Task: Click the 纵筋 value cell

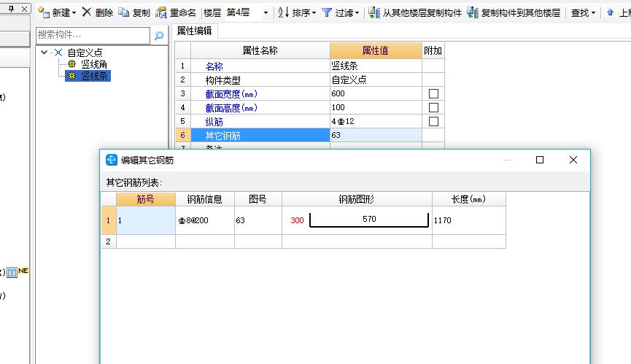Action: (376, 122)
